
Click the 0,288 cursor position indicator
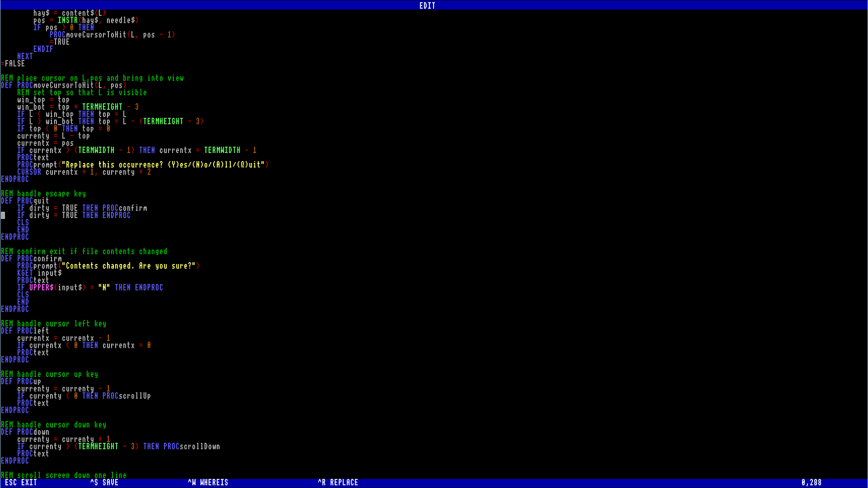811,483
